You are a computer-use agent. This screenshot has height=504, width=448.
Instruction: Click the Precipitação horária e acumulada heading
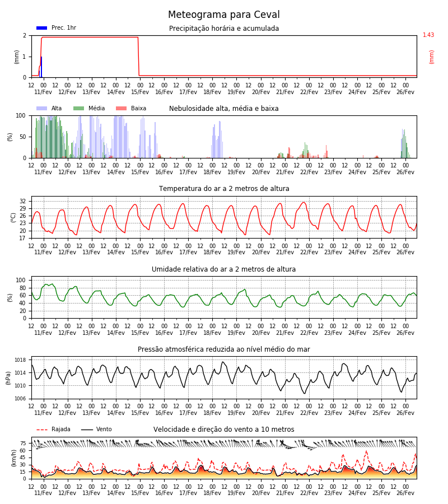click(x=224, y=29)
